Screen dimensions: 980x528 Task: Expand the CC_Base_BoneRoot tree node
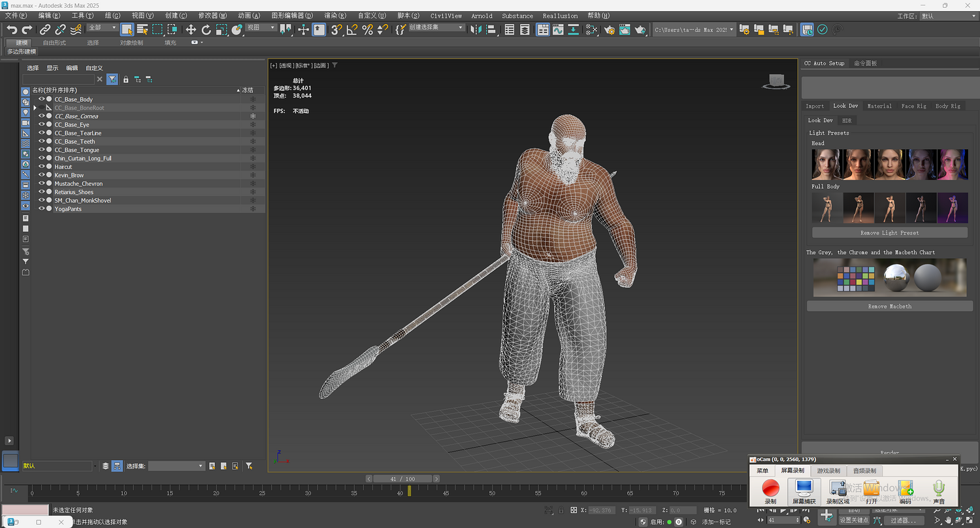pyautogui.click(x=35, y=107)
